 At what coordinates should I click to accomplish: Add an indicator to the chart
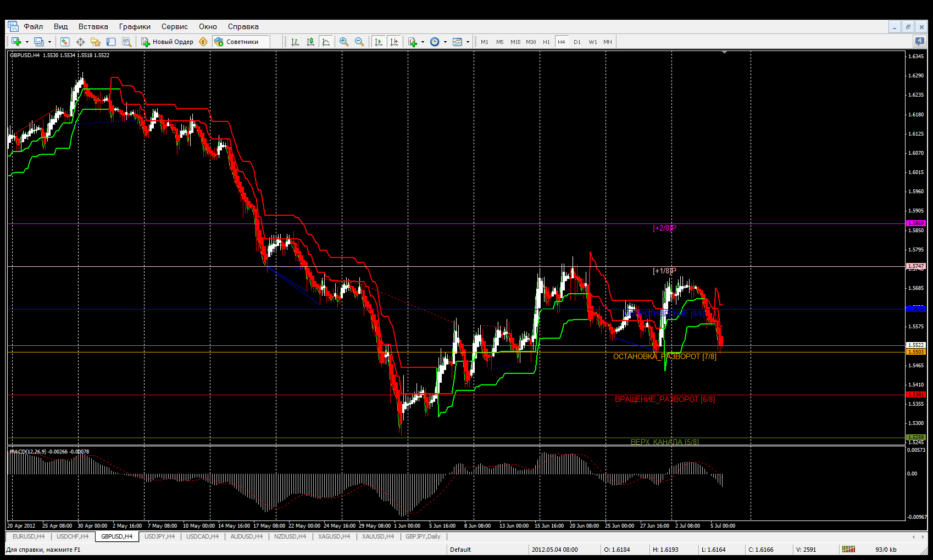[413, 42]
